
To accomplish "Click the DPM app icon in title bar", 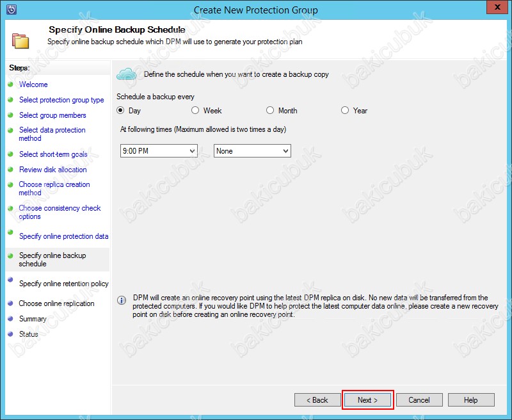I will click(x=11, y=10).
